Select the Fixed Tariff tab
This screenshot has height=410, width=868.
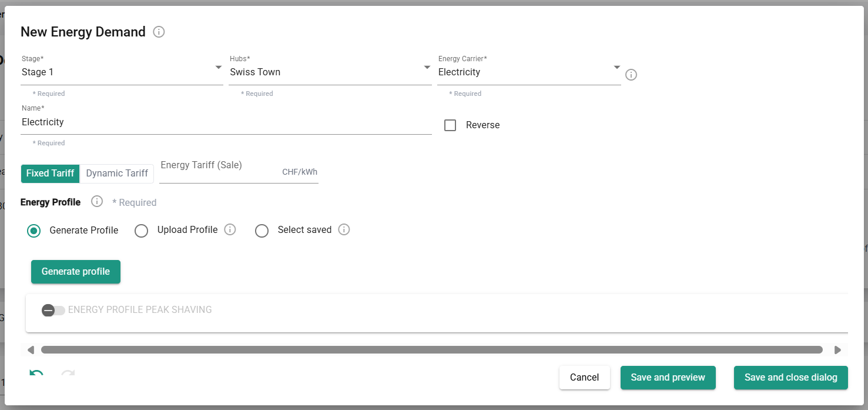pos(50,174)
